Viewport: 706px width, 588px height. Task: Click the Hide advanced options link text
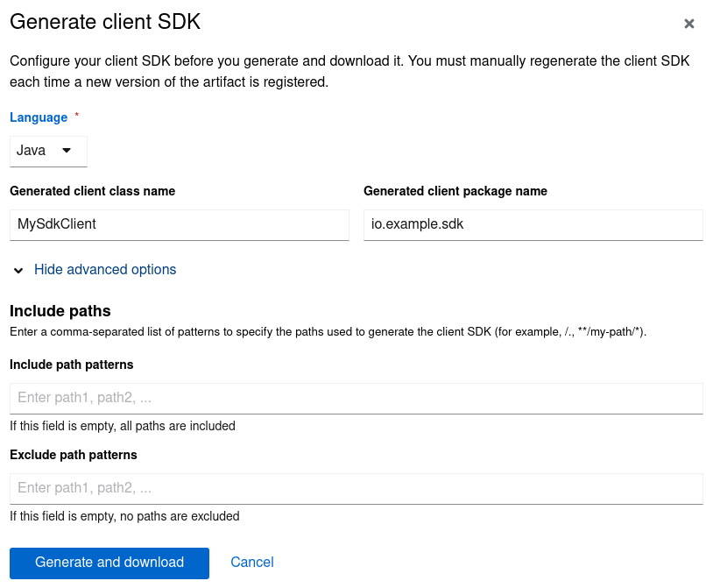pyautogui.click(x=105, y=270)
